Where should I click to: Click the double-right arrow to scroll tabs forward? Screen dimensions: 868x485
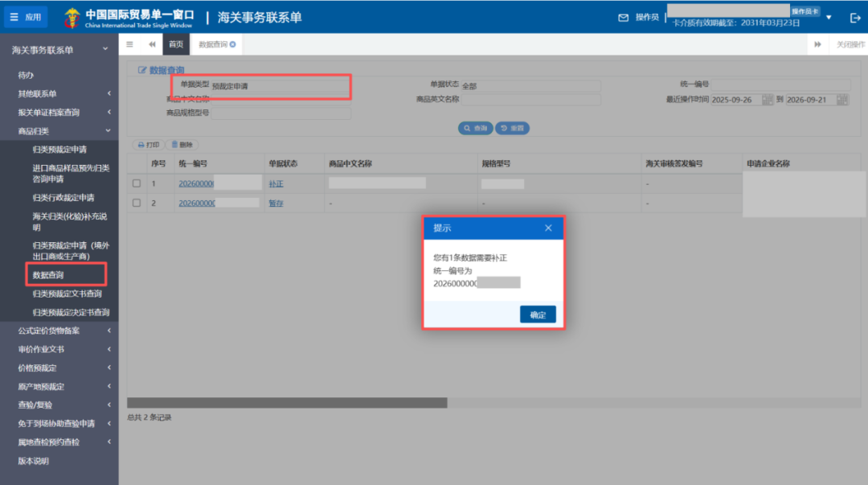click(817, 44)
